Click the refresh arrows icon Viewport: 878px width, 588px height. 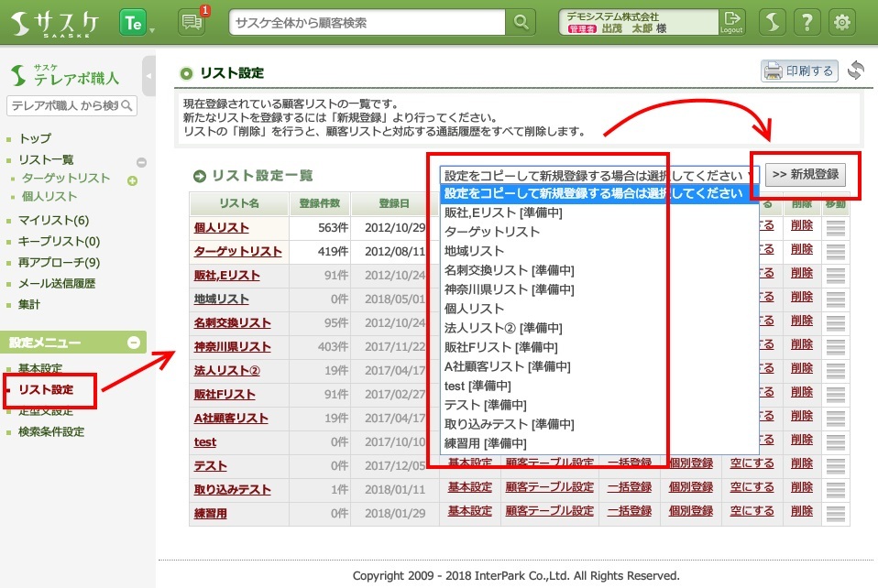pyautogui.click(x=855, y=71)
